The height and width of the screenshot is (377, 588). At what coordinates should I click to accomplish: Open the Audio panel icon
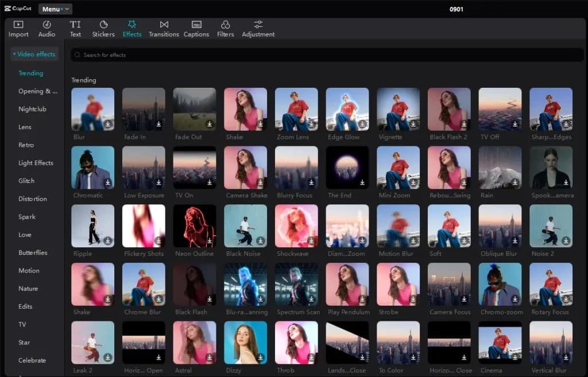click(x=47, y=25)
